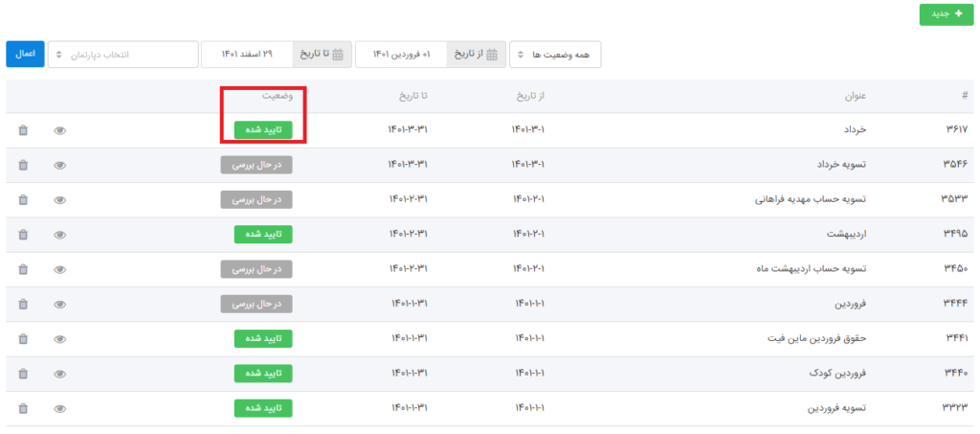Delete row 3444 فروردین using trash icon
This screenshot has height=434, width=980.
point(23,304)
